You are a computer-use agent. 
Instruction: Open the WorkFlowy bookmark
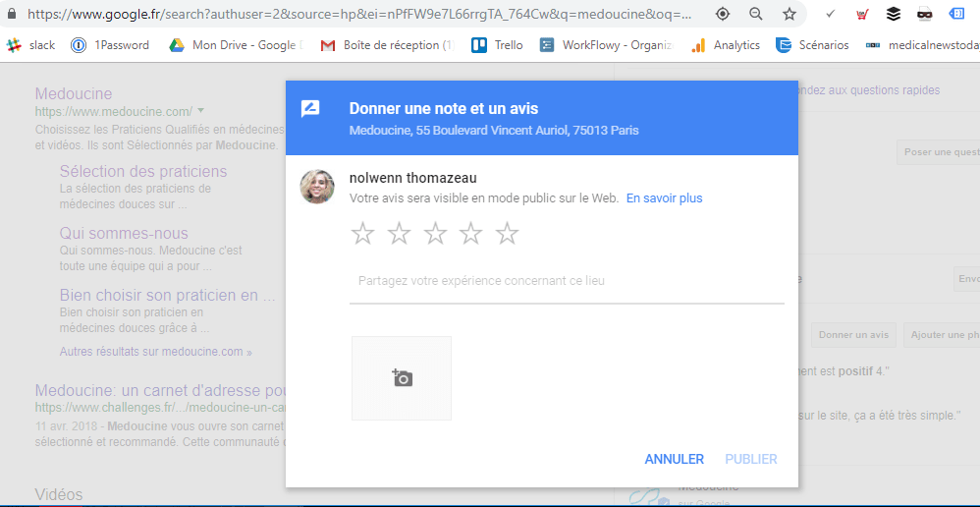[x=606, y=45]
